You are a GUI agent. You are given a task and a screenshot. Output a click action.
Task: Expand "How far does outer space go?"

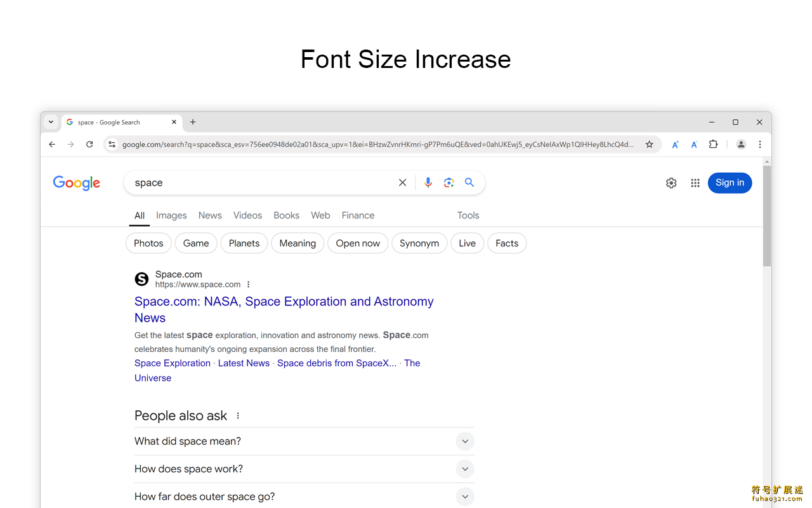[x=465, y=497]
